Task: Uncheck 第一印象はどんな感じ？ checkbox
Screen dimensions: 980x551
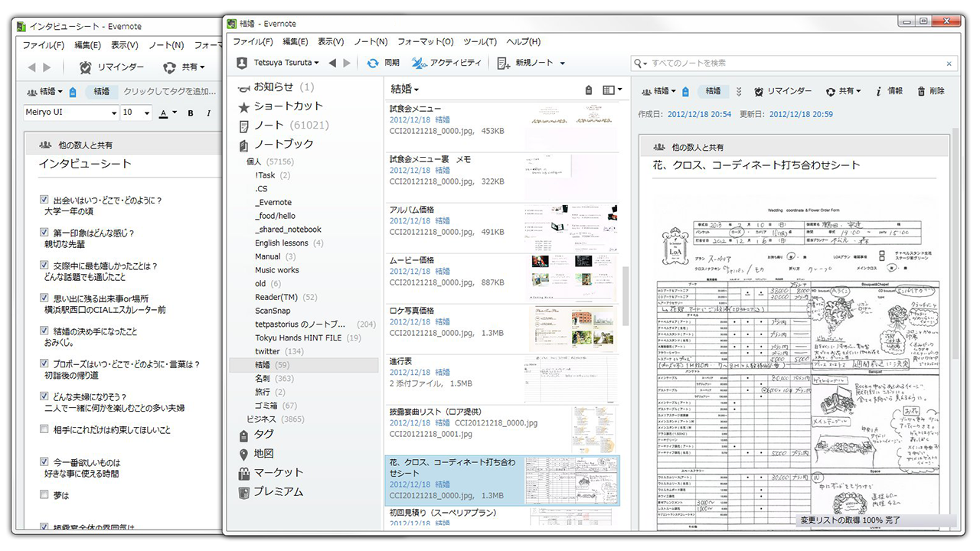Action: coord(44,233)
